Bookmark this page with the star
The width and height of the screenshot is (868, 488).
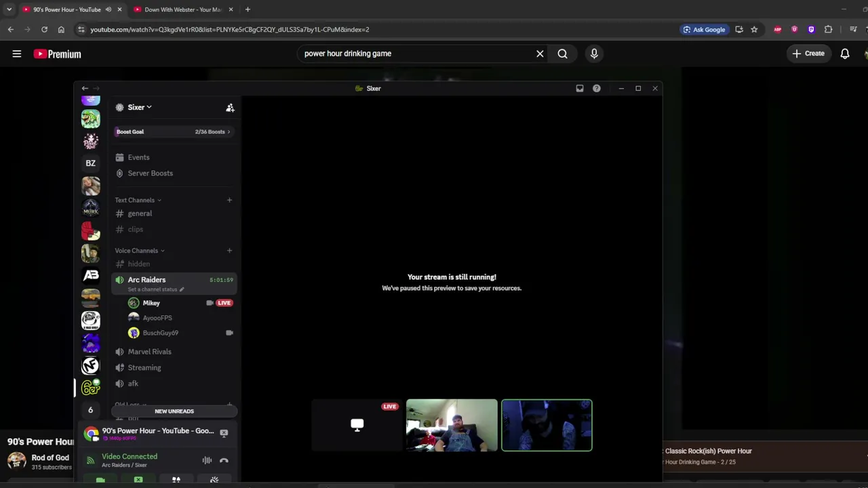[x=754, y=30]
